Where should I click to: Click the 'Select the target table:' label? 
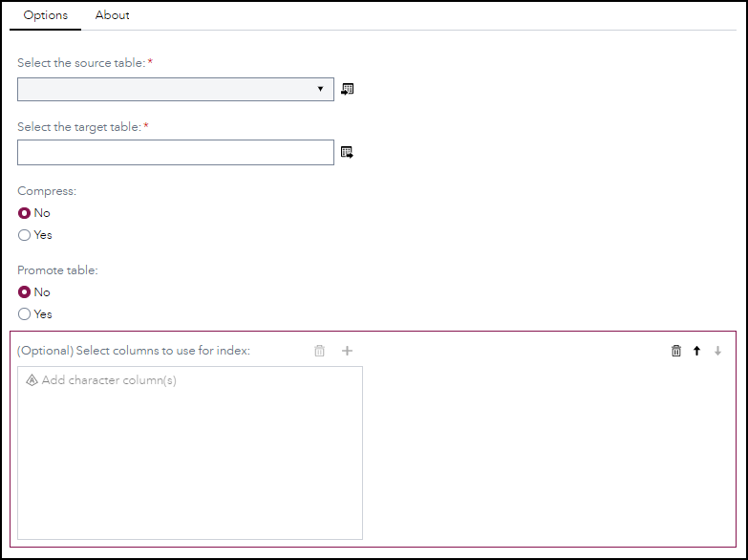79,127
